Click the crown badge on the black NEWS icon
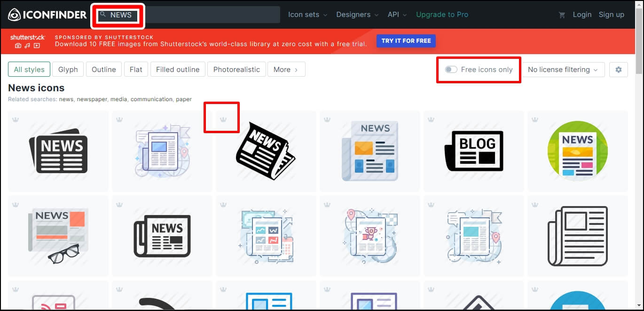Image resolution: width=644 pixels, height=311 pixels. pyautogui.click(x=15, y=120)
